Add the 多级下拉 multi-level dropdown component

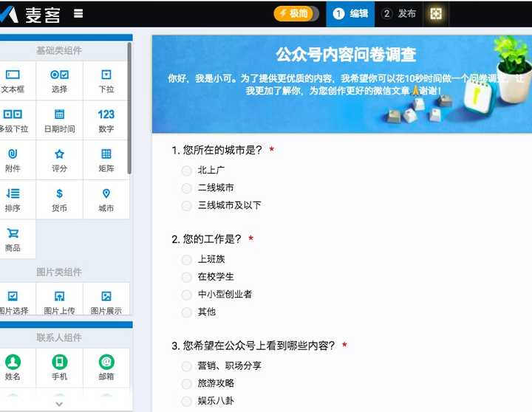pyautogui.click(x=13, y=120)
